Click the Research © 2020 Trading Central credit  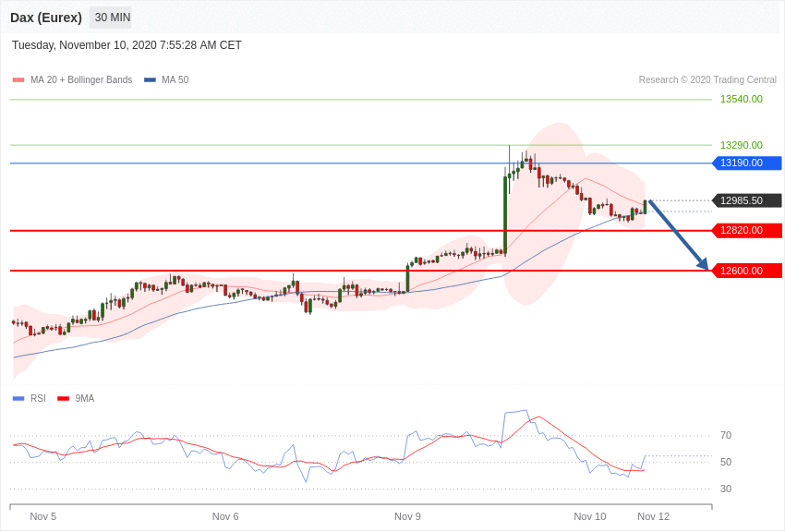coord(707,79)
